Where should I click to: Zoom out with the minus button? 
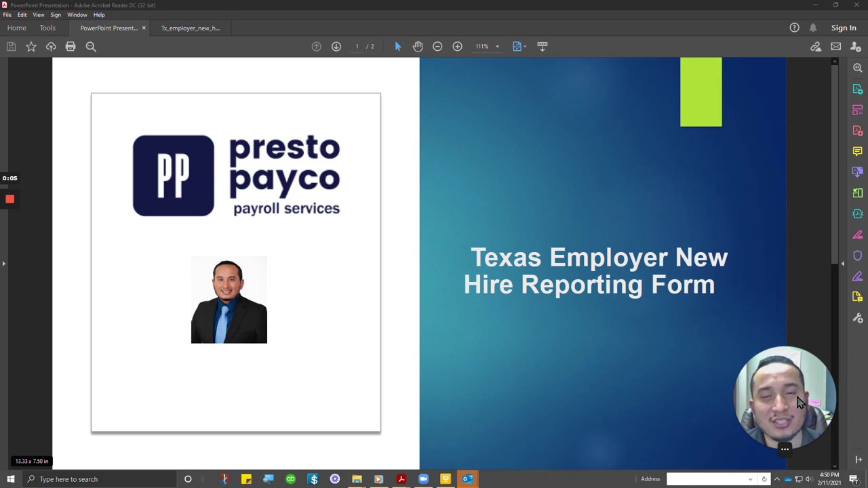tap(437, 46)
